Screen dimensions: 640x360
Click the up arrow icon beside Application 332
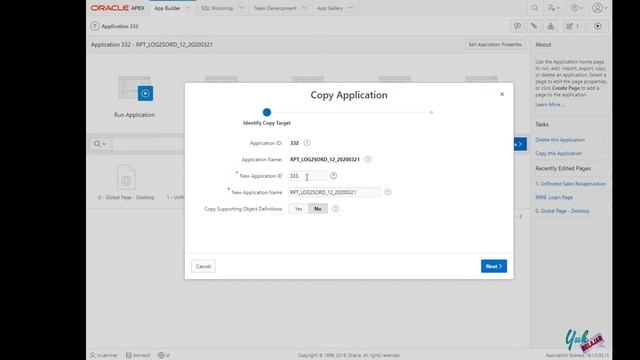click(95, 26)
